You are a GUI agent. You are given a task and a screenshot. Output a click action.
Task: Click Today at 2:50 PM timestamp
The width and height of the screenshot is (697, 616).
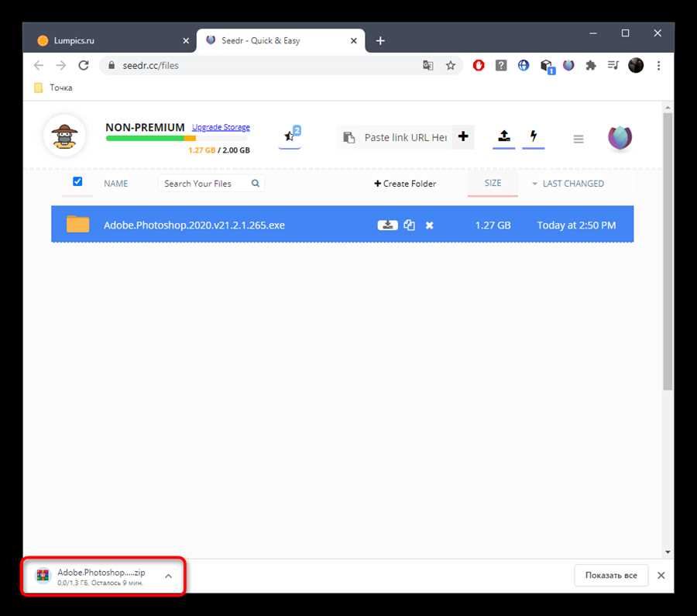(576, 225)
